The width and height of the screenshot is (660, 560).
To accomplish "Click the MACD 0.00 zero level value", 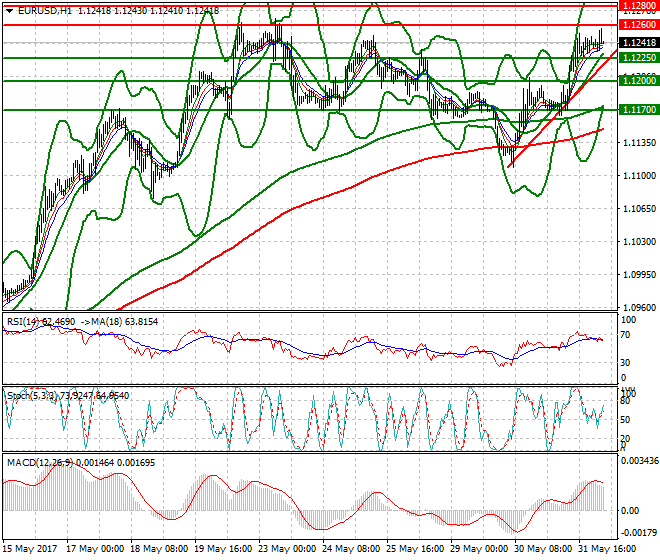I will point(630,511).
